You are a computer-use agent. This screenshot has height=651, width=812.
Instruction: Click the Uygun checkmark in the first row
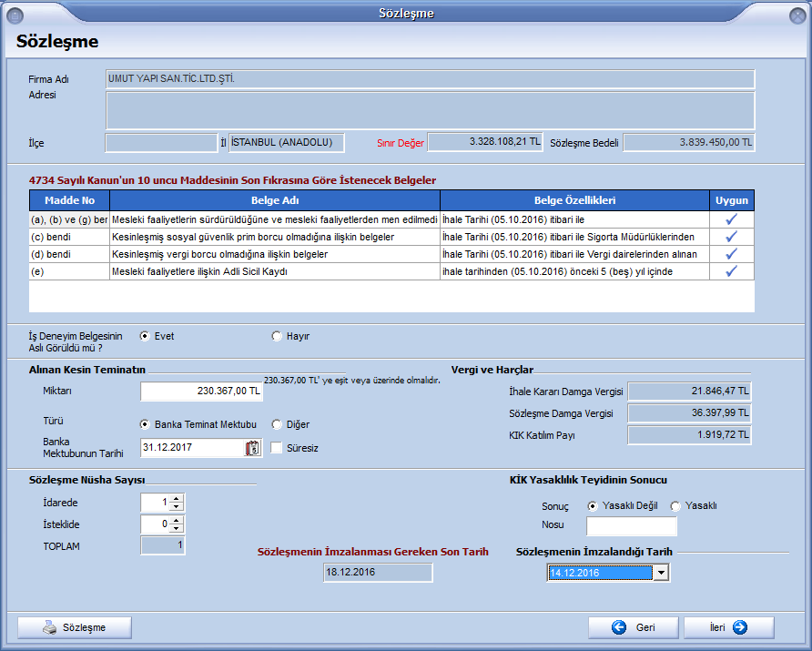731,219
